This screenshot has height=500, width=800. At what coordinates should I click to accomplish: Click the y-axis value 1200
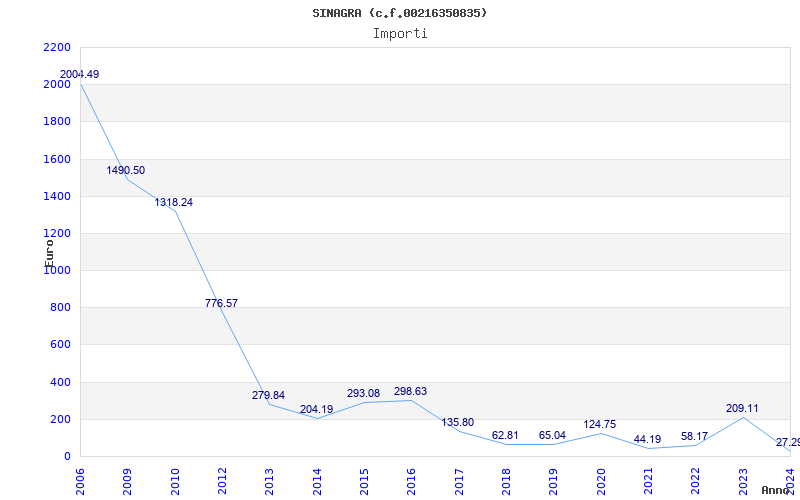click(x=57, y=234)
